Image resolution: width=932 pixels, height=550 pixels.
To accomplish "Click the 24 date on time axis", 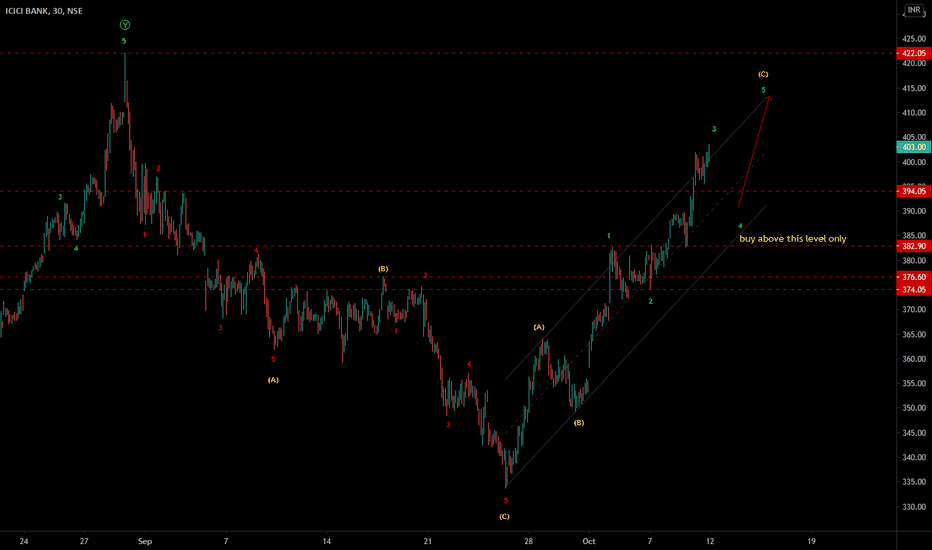I will click(x=24, y=541).
